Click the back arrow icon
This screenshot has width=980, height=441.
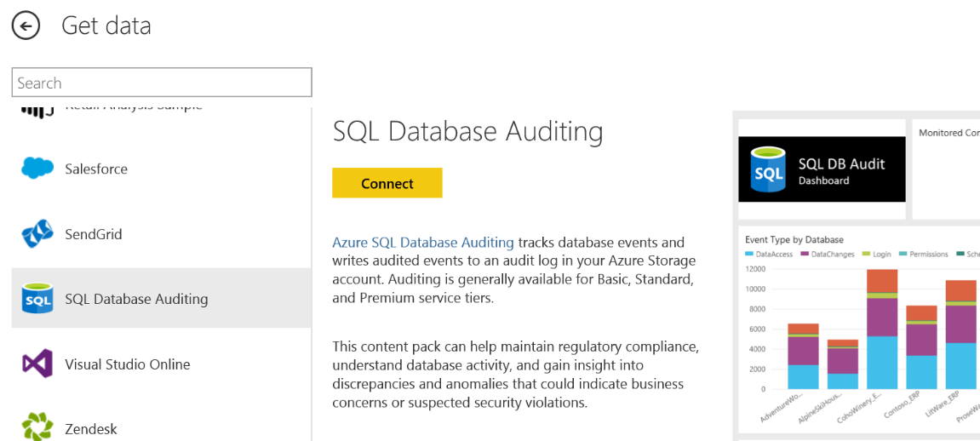coord(26,26)
